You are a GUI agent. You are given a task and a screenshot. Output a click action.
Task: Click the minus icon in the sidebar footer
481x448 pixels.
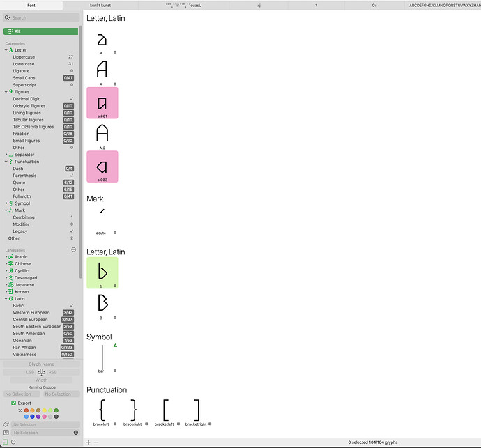pyautogui.click(x=13, y=442)
